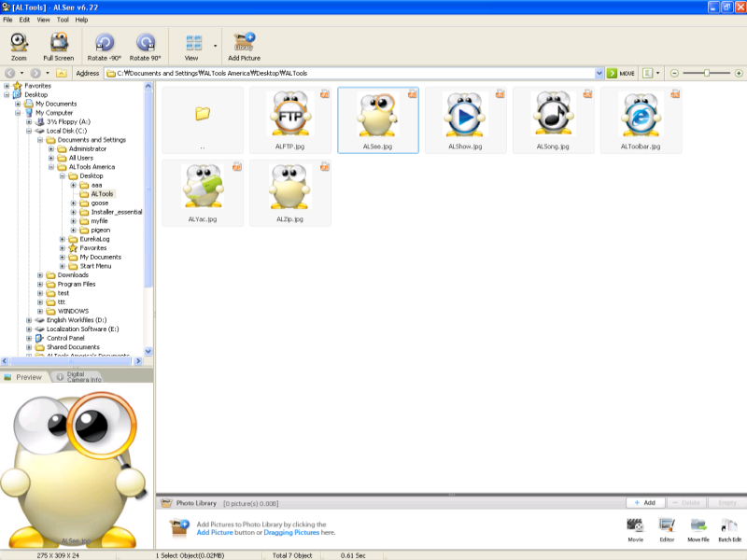747x560 pixels.
Task: Open the back history dropdown arrow
Action: (x=21, y=73)
